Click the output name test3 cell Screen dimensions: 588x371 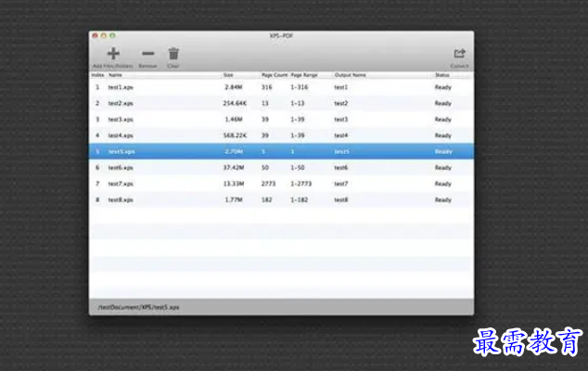[x=341, y=120]
